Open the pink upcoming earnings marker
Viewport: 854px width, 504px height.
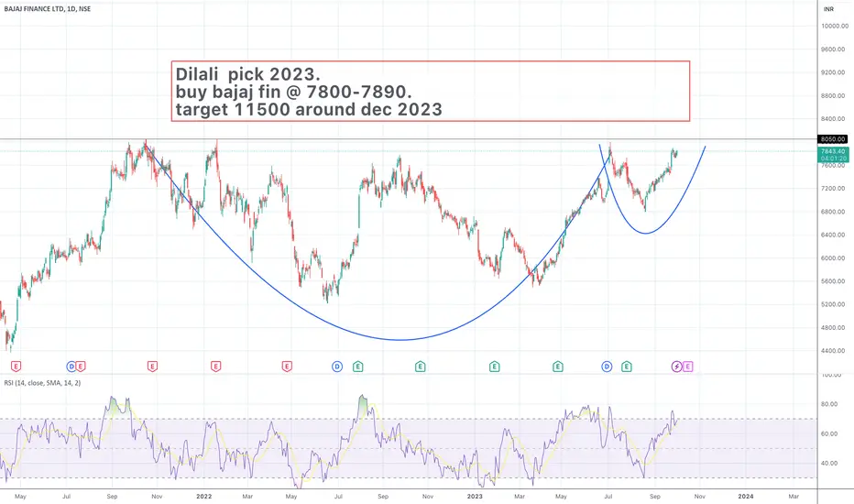688,367
